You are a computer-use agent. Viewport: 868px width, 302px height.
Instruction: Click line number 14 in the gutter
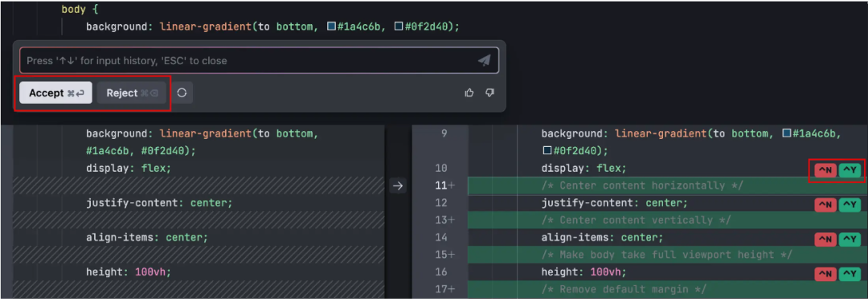pos(441,238)
